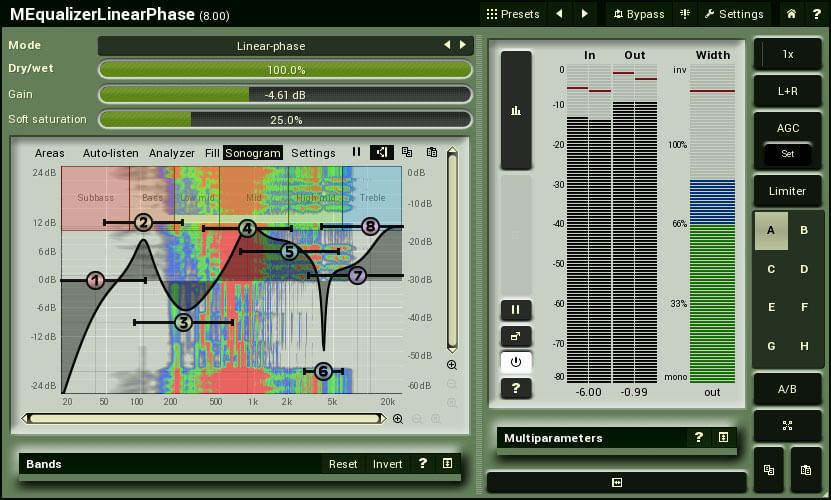This screenshot has width=831, height=500.
Task: Zoom in the horizontal frequency axis
Action: pos(398,419)
